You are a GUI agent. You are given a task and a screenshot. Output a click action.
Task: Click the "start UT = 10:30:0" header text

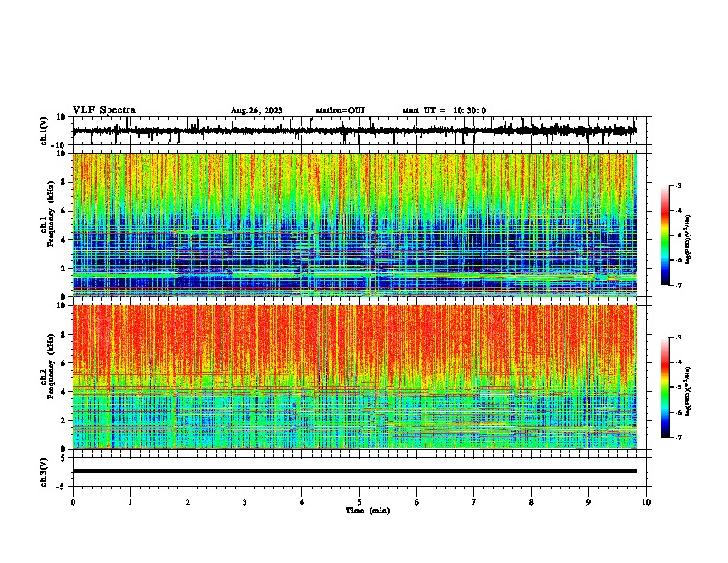(444, 110)
